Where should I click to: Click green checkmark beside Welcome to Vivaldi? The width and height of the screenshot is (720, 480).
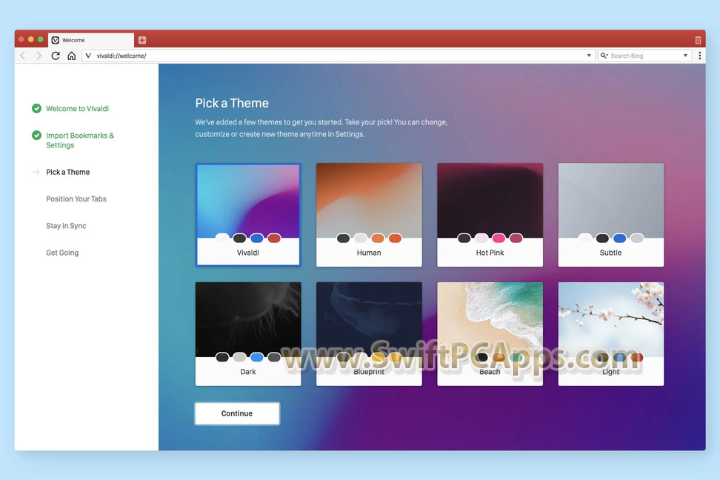pyautogui.click(x=37, y=108)
